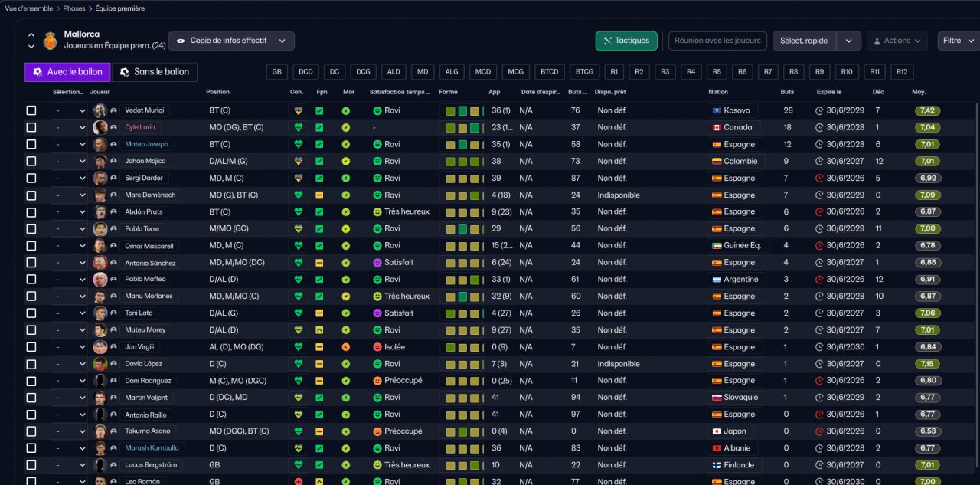Click Takuma Asano's Japan flag icon

tap(717, 431)
